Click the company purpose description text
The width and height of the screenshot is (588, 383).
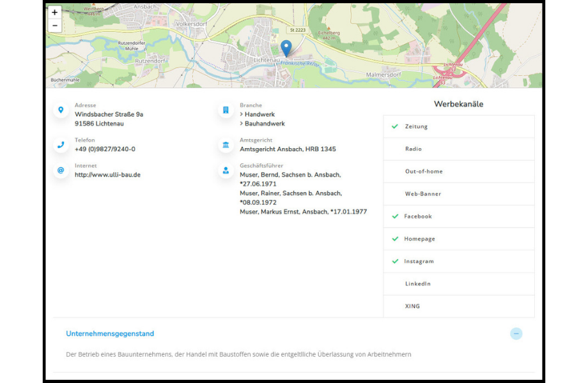pyautogui.click(x=238, y=354)
